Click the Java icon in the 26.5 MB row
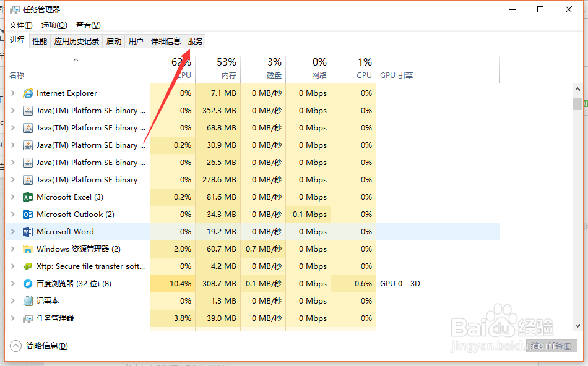The image size is (588, 366). click(28, 163)
